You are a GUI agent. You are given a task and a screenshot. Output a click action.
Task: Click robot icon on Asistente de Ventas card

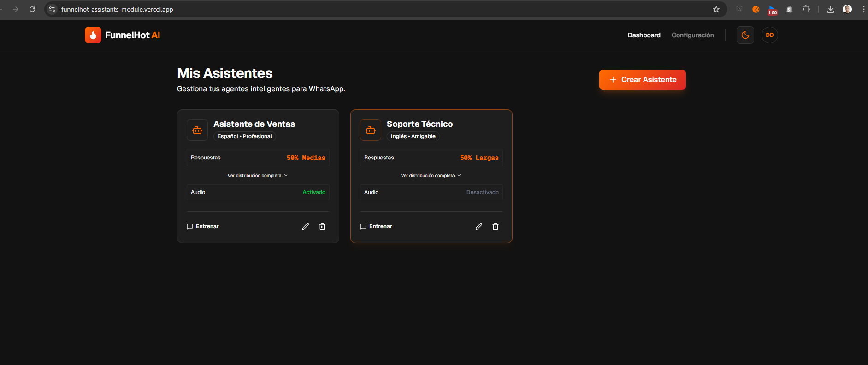click(197, 130)
